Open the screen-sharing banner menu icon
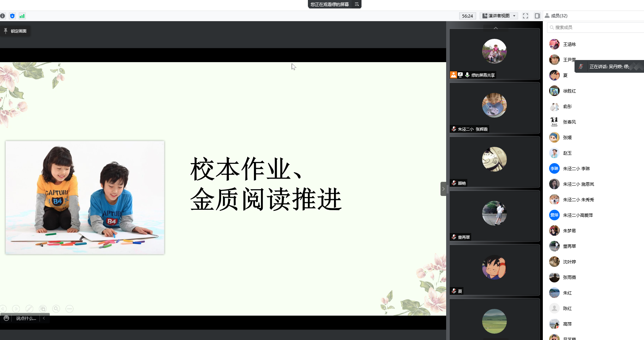 357,4
